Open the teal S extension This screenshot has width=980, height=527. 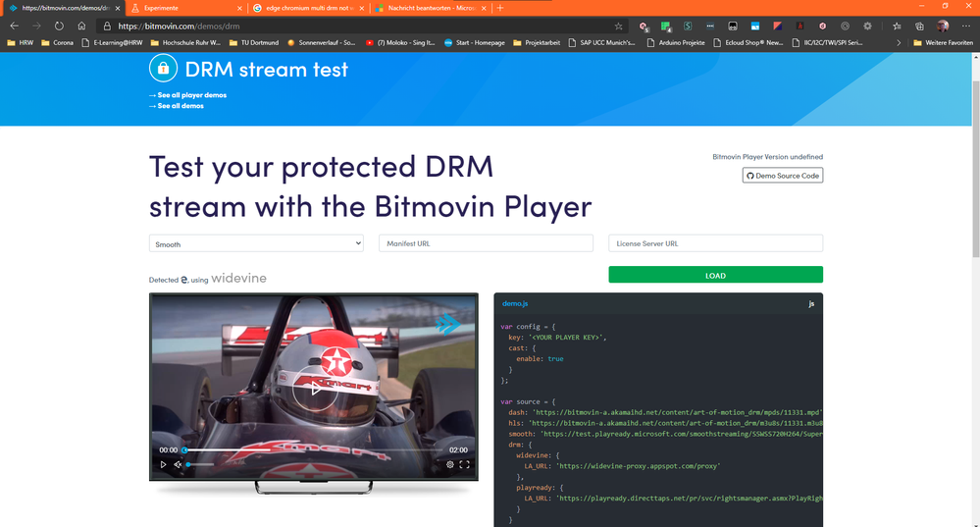(x=688, y=26)
